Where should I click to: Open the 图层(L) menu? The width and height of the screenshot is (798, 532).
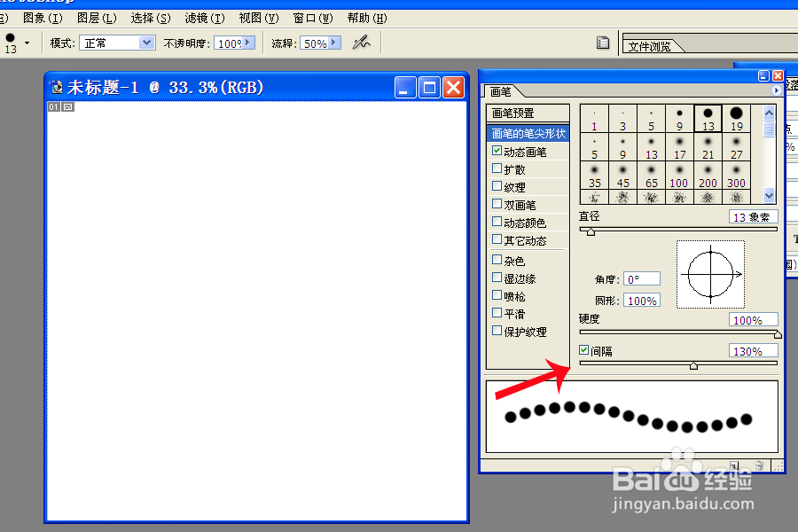click(x=97, y=19)
